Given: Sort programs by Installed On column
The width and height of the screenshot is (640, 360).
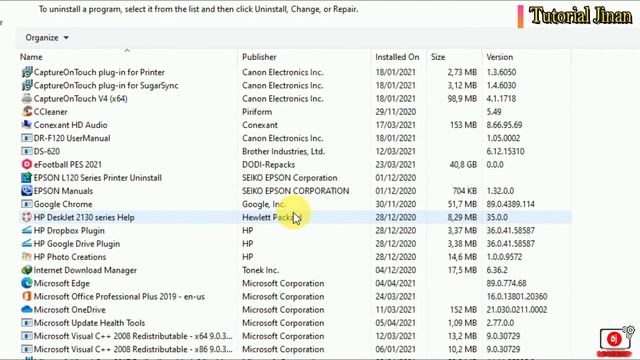Looking at the screenshot, I should [x=397, y=57].
